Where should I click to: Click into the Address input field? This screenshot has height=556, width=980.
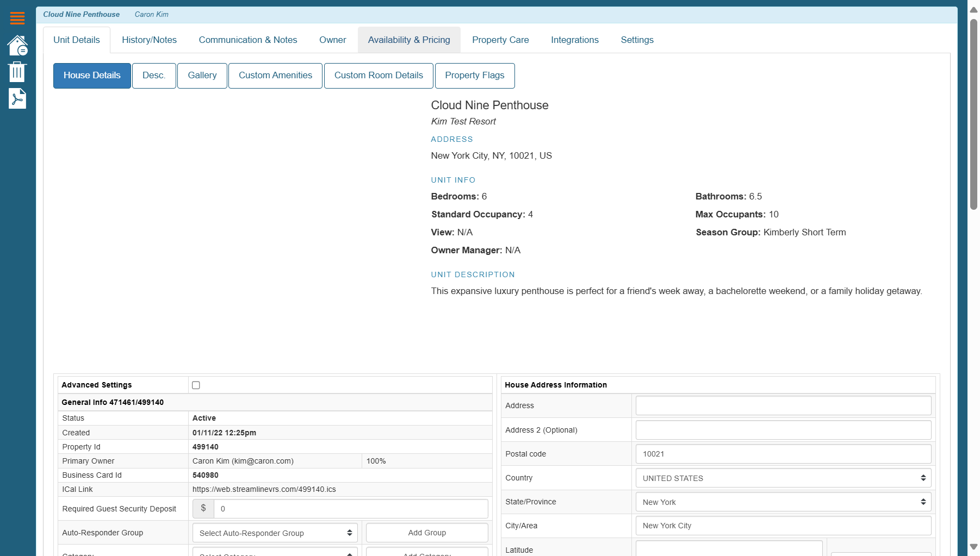coord(783,405)
